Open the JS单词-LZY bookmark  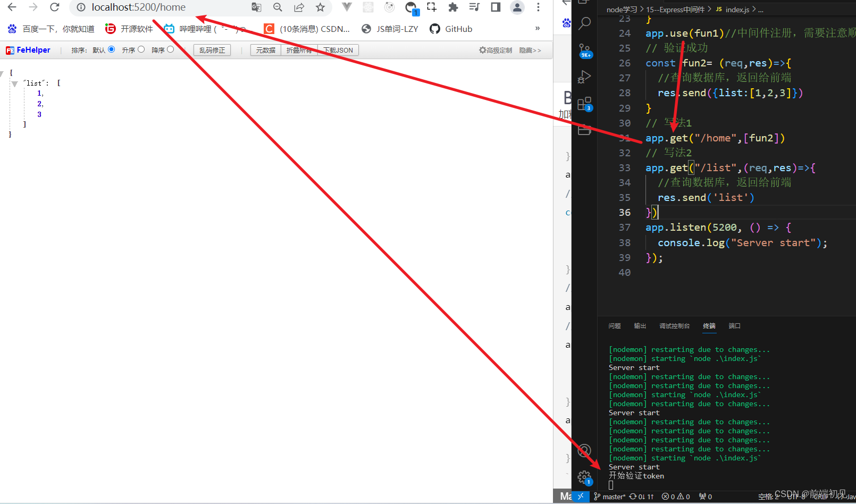click(x=390, y=29)
